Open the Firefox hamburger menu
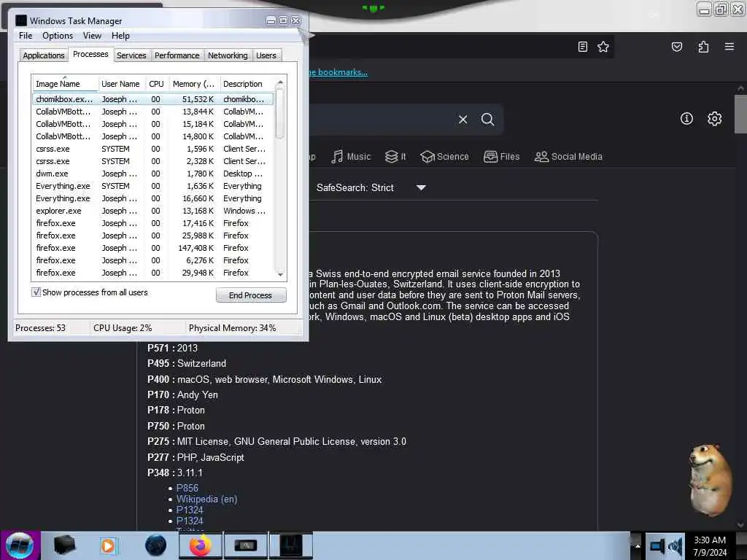 (x=729, y=47)
